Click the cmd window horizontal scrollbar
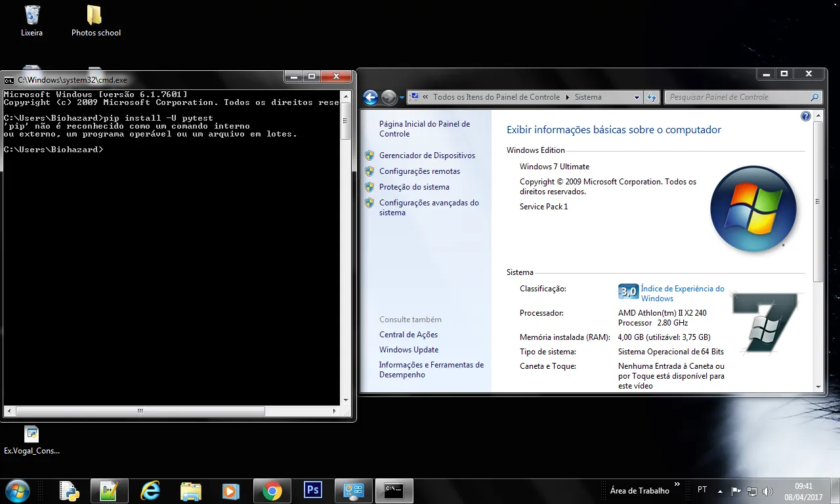840x504 pixels. pyautogui.click(x=140, y=411)
